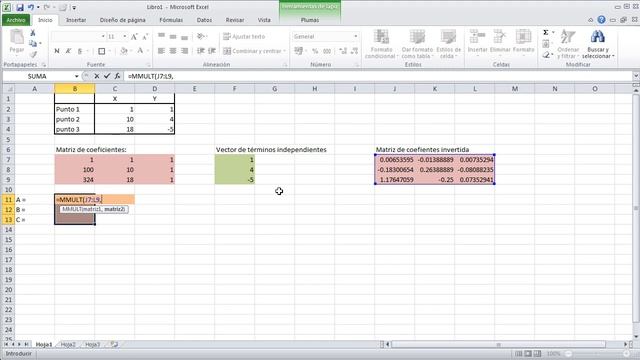The width and height of the screenshot is (640, 360).
Task: Toggle center text alignment
Action: pos(173,51)
